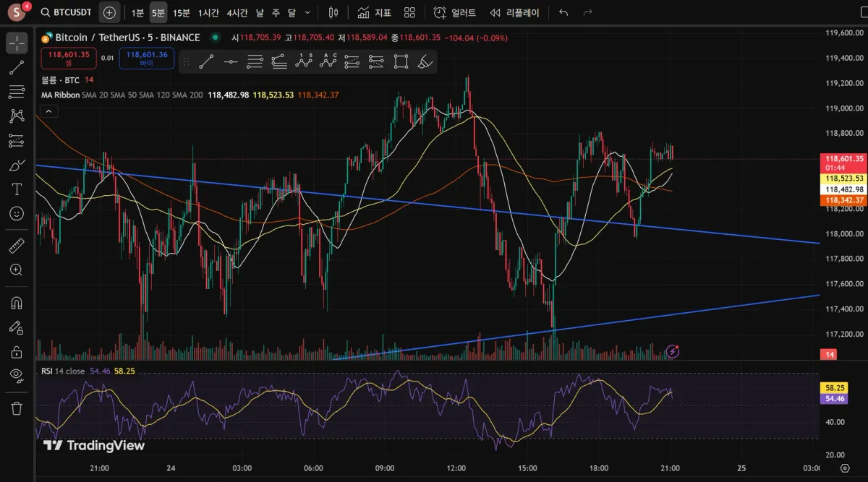Click the BTCUSDT symbol search field
The image size is (868, 482).
66,12
